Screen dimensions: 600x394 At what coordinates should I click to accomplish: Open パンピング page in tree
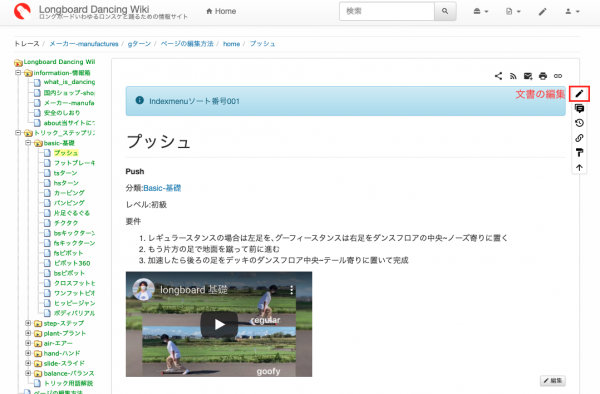click(x=69, y=203)
